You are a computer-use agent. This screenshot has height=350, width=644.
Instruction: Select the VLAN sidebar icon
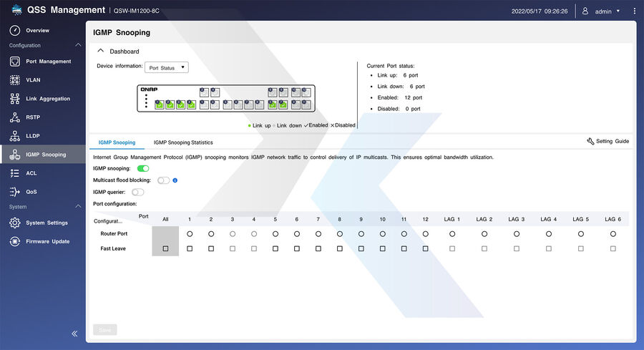click(x=14, y=80)
